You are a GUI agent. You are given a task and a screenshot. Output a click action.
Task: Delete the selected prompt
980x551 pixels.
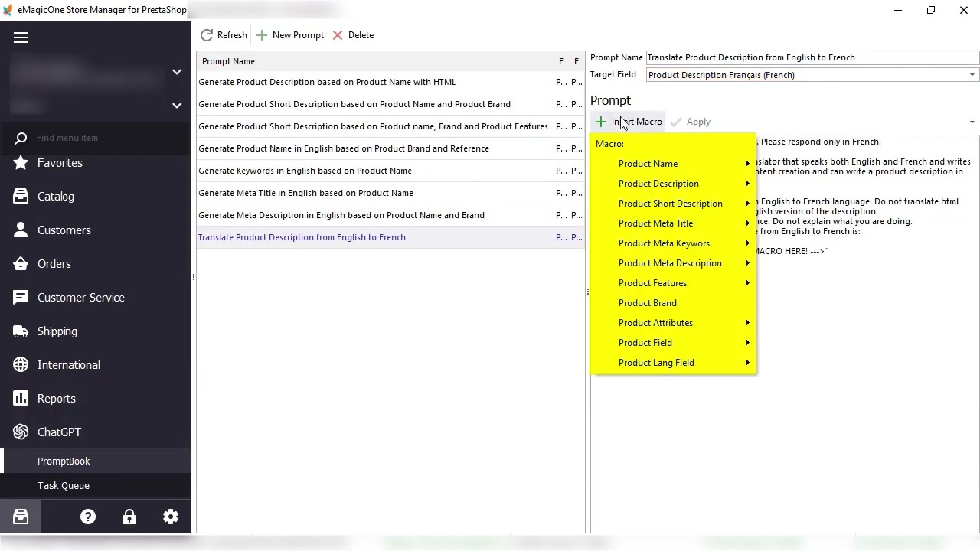353,35
